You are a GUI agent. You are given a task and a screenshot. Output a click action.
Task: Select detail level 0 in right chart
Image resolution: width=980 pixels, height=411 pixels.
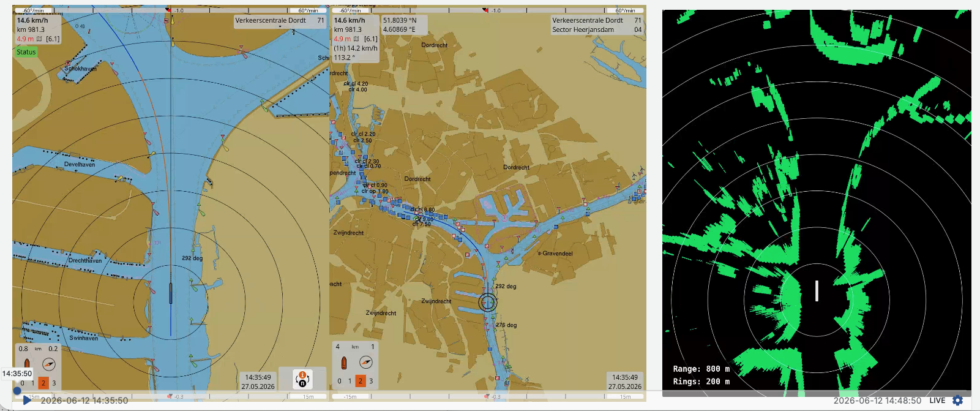340,381
